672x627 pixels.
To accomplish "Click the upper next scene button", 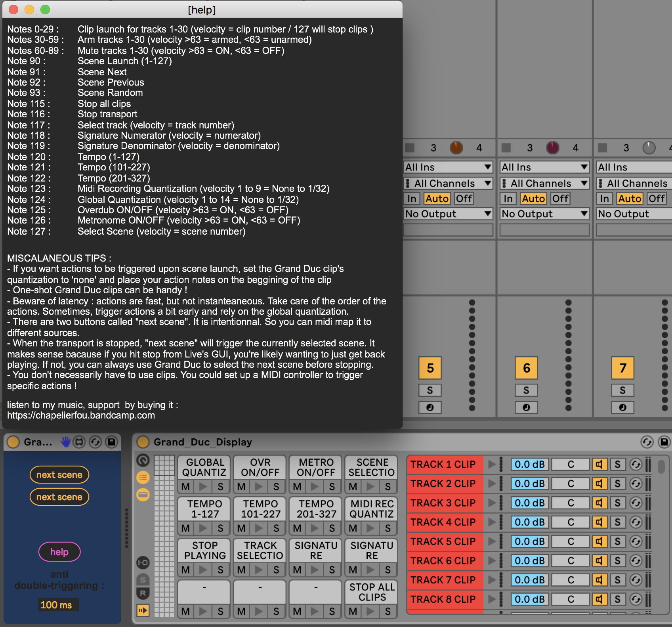I will [x=59, y=475].
